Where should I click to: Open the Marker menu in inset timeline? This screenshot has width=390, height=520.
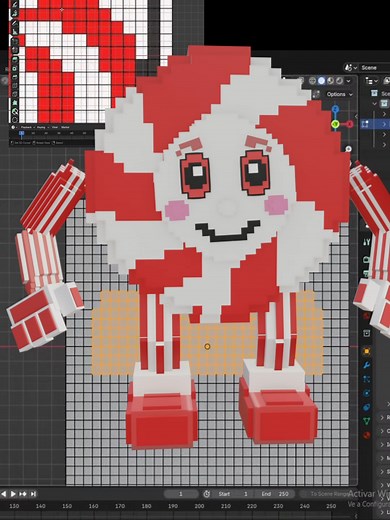[x=65, y=127]
